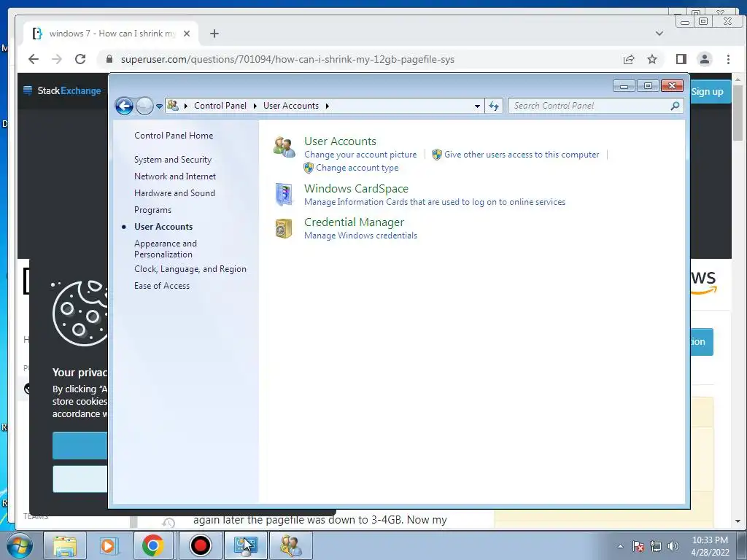Open the recent pages dropdown arrow

pos(159,106)
